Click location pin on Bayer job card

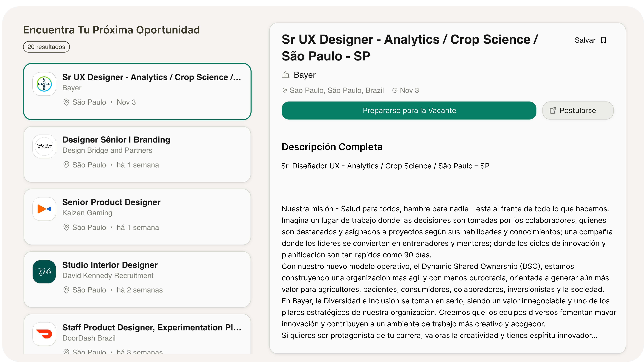click(66, 102)
